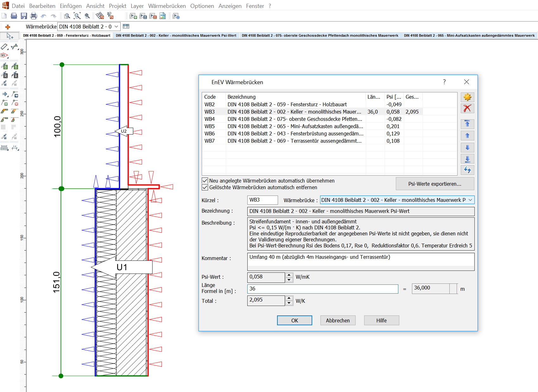Click into the Kommentar text field
538x392 pixels.
(361, 262)
